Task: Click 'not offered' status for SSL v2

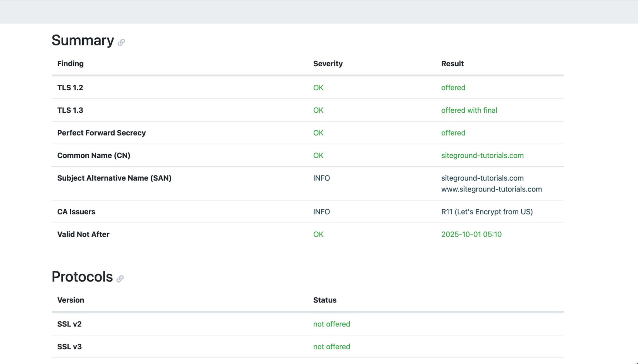Action: pyautogui.click(x=332, y=324)
